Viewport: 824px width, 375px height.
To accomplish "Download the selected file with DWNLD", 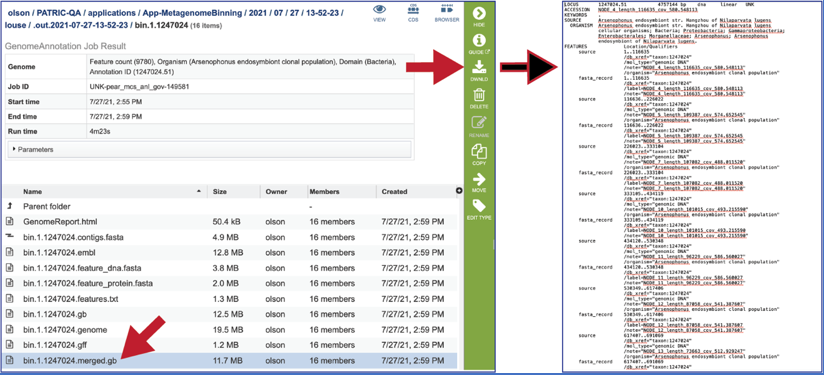I will [x=479, y=67].
